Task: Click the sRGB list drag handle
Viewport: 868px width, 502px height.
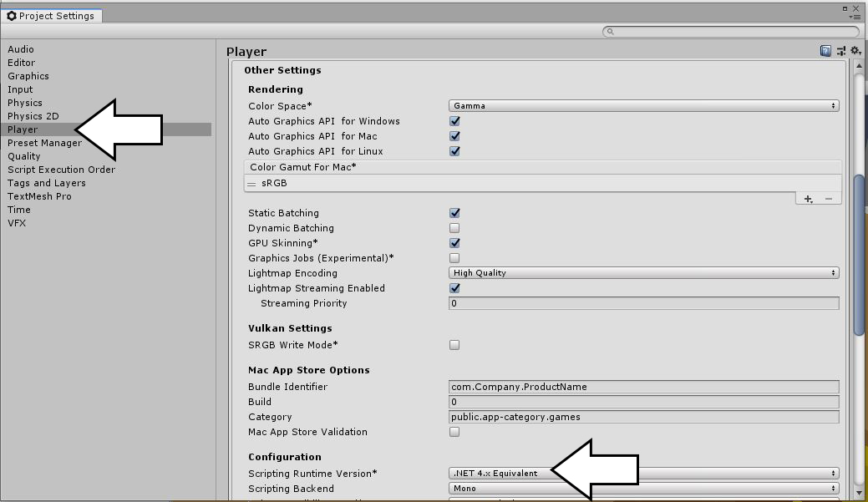Action: (252, 184)
